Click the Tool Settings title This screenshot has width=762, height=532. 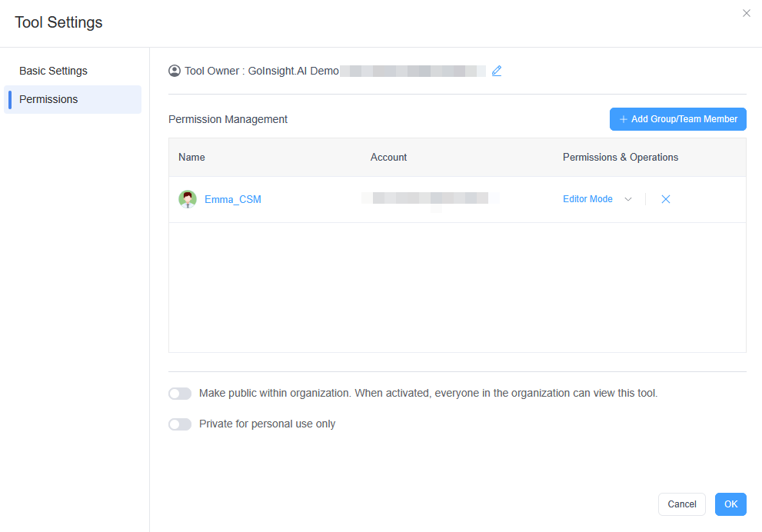58,22
